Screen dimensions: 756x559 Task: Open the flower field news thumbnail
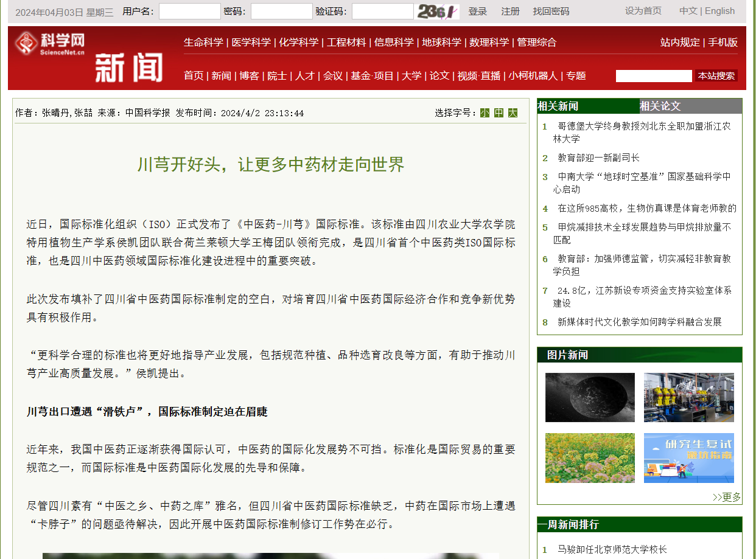tap(589, 457)
